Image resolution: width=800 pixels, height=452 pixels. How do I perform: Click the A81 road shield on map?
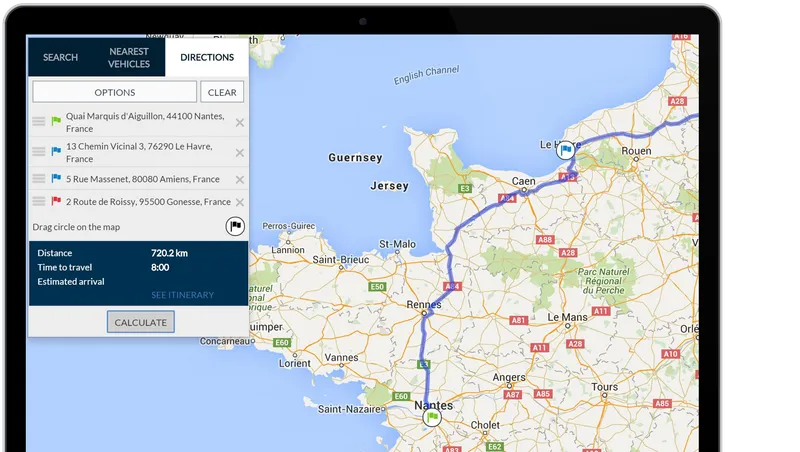click(518, 320)
